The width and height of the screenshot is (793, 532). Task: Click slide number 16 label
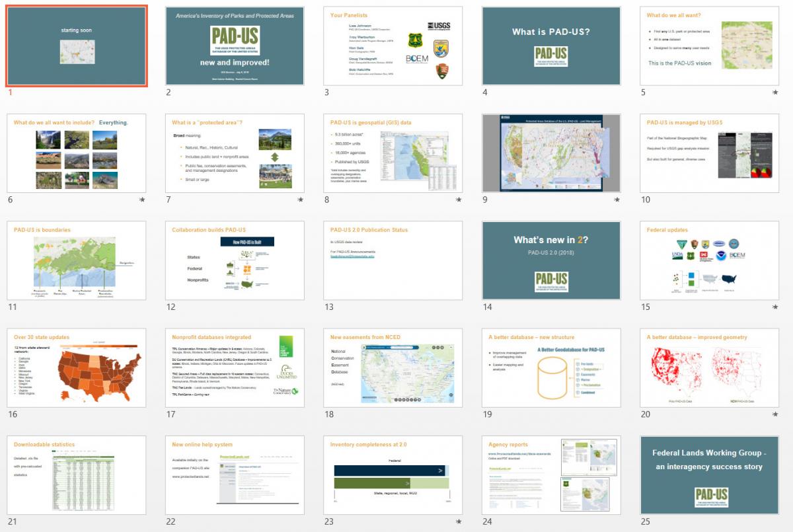(12, 414)
